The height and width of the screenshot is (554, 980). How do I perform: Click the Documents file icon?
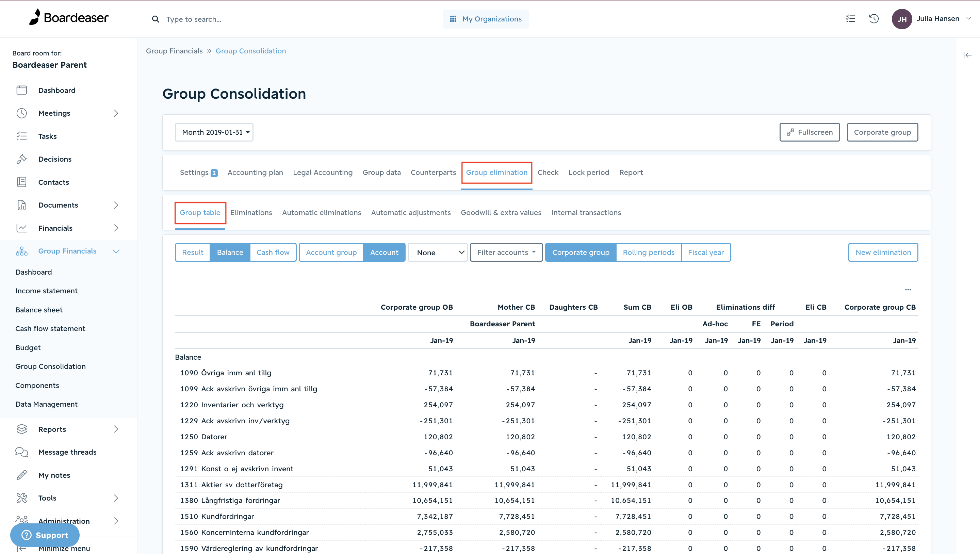pos(22,205)
